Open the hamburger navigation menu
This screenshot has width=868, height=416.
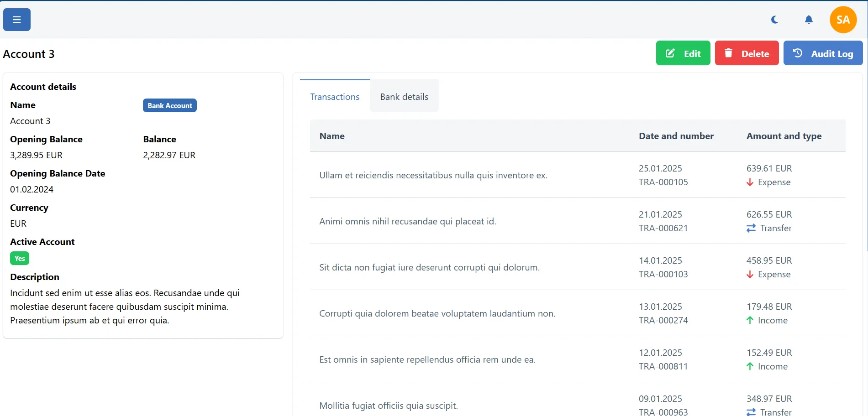tap(16, 20)
